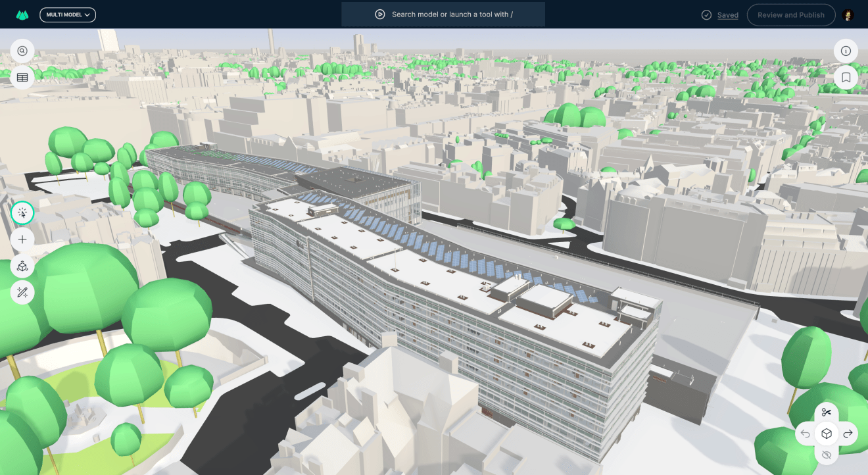Open the magnifier search tool on left

click(x=22, y=51)
